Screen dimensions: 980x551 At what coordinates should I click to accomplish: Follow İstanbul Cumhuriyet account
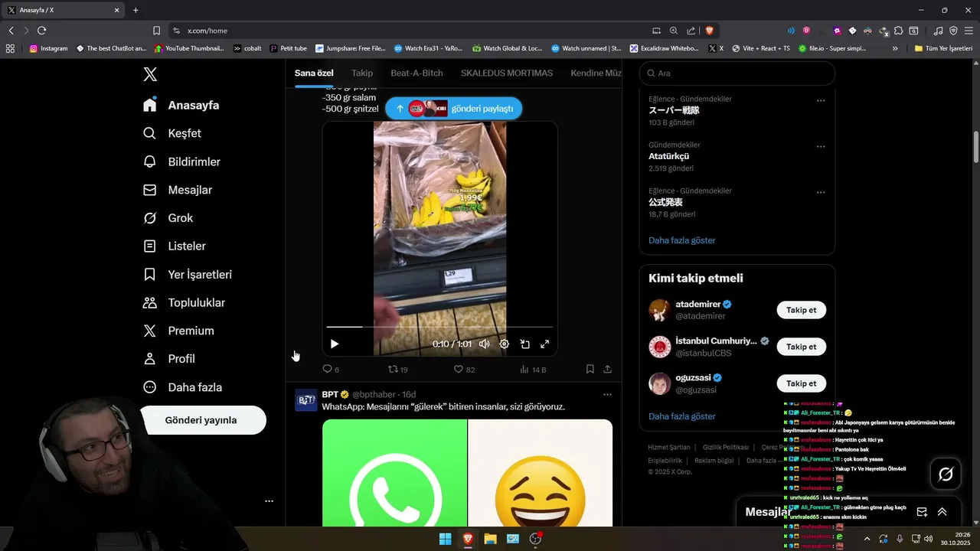(802, 347)
